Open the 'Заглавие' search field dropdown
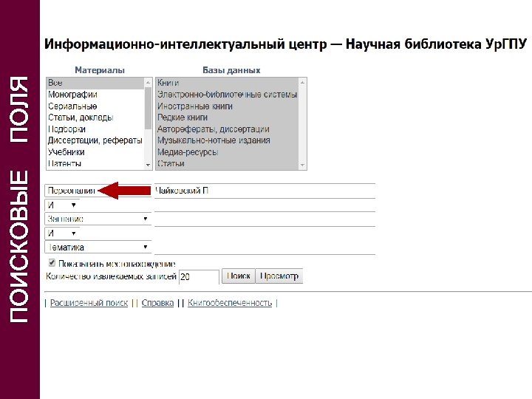The height and width of the screenshot is (399, 532). (98, 219)
